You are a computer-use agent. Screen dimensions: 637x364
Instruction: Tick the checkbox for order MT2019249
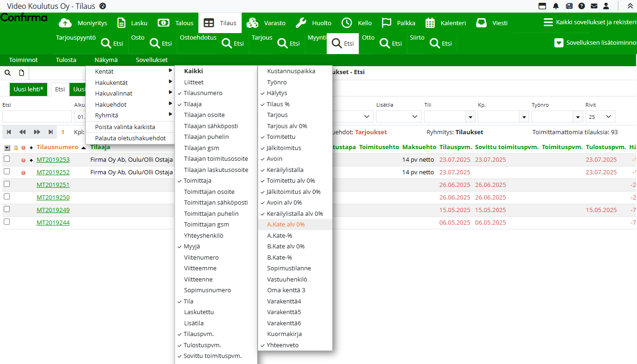pyautogui.click(x=7, y=210)
